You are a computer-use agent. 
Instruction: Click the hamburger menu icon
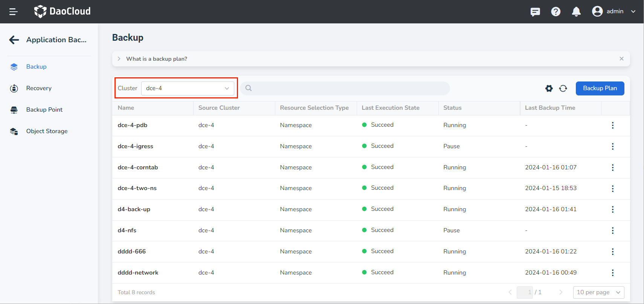[x=14, y=12]
